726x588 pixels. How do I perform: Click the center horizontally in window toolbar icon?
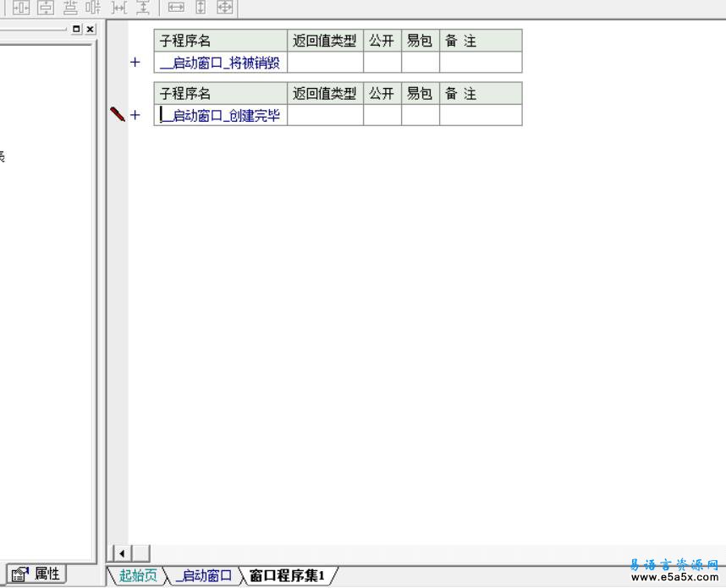pyautogui.click(x=21, y=7)
